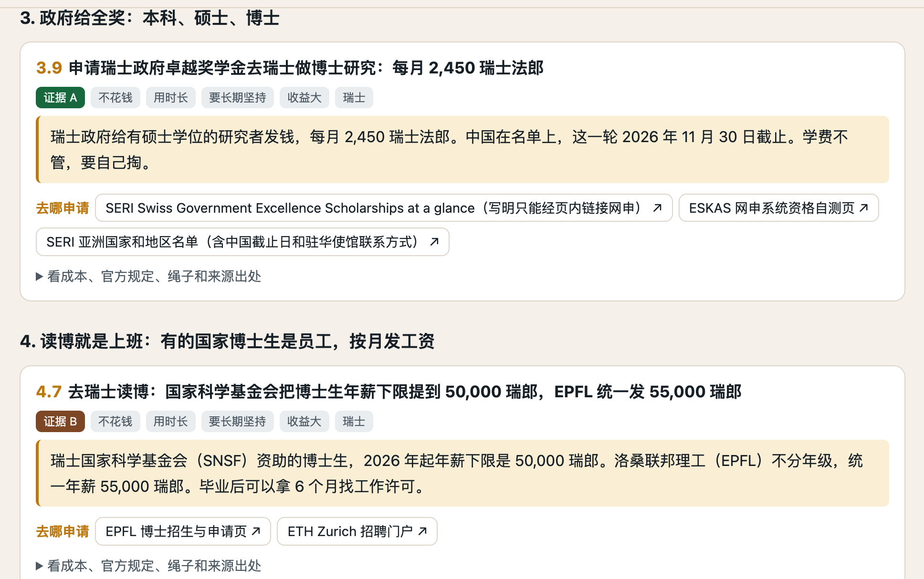Click the 4.7 去瑞士读博 title
This screenshot has width=924, height=579.
click(388, 392)
